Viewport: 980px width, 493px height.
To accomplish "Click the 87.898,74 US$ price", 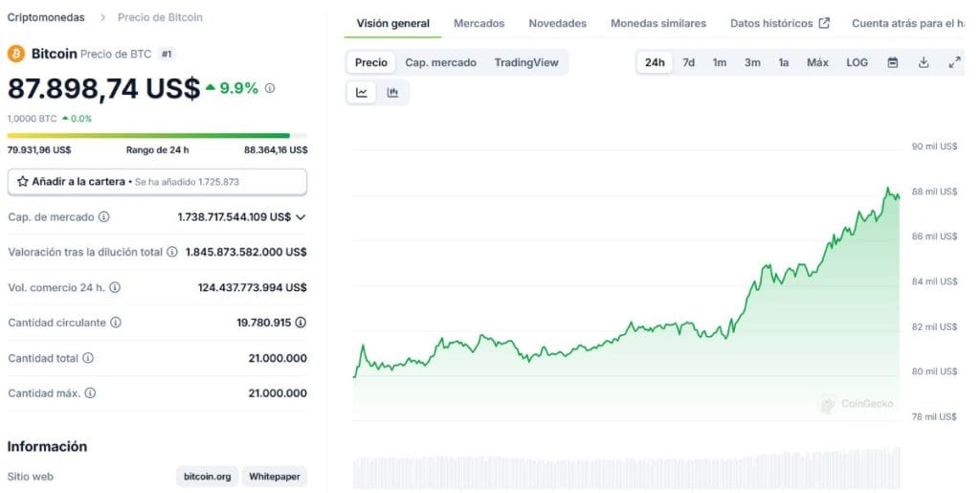I will click(x=103, y=89).
